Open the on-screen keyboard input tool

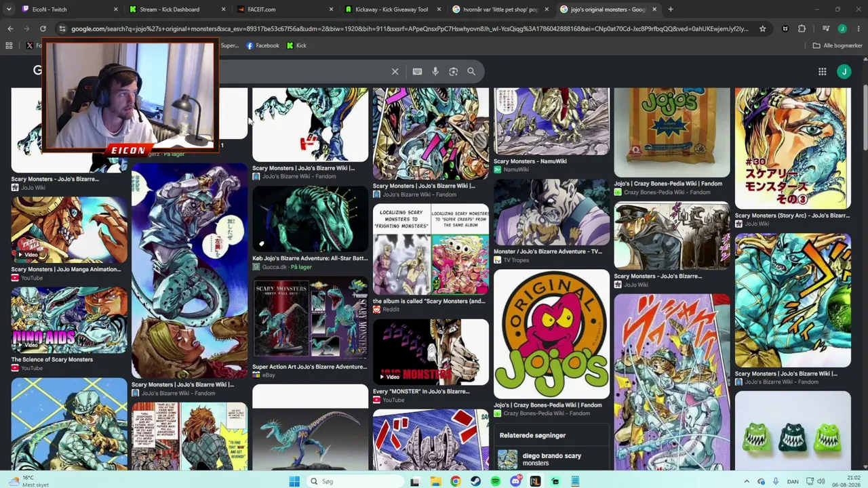click(417, 71)
